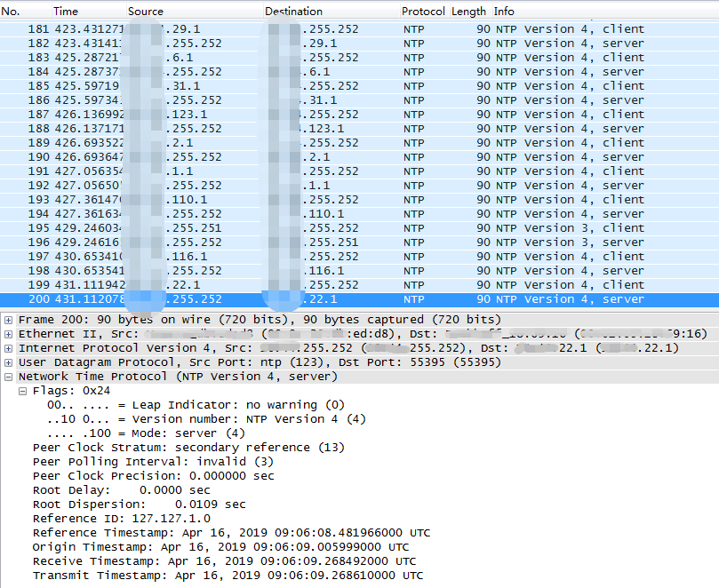Select the Peer Clock Precision field
719x588 pixels.
[153, 476]
